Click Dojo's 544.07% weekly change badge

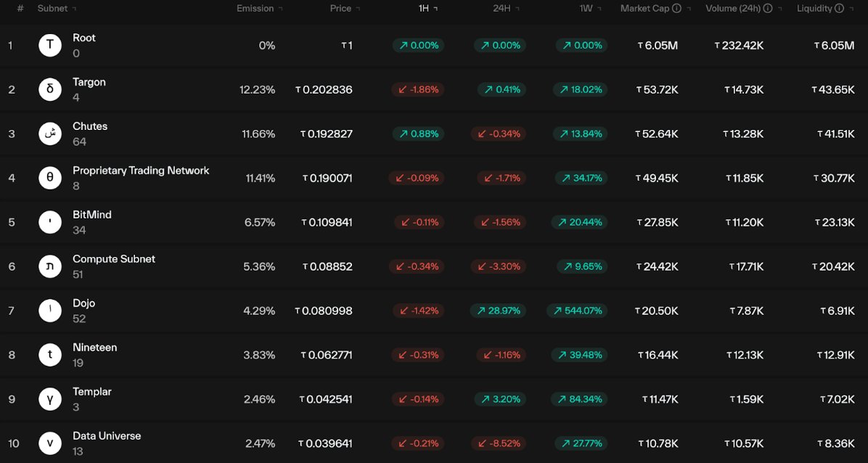click(578, 311)
